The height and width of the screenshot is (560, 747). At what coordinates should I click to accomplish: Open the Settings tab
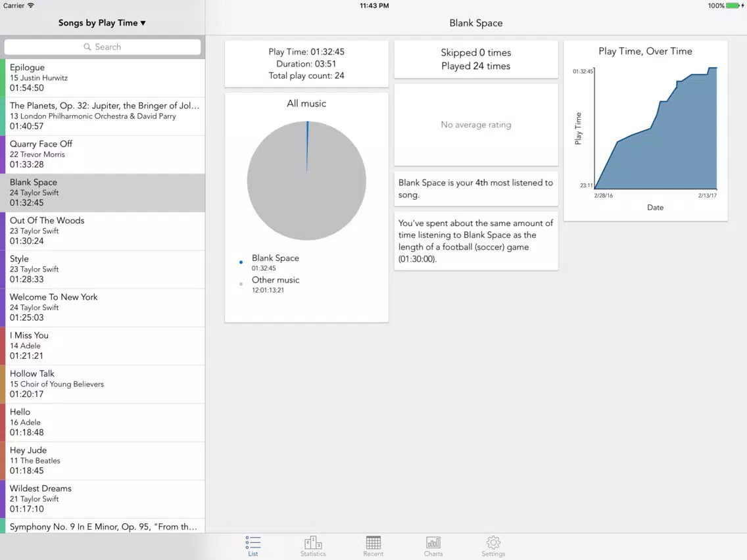click(x=493, y=546)
